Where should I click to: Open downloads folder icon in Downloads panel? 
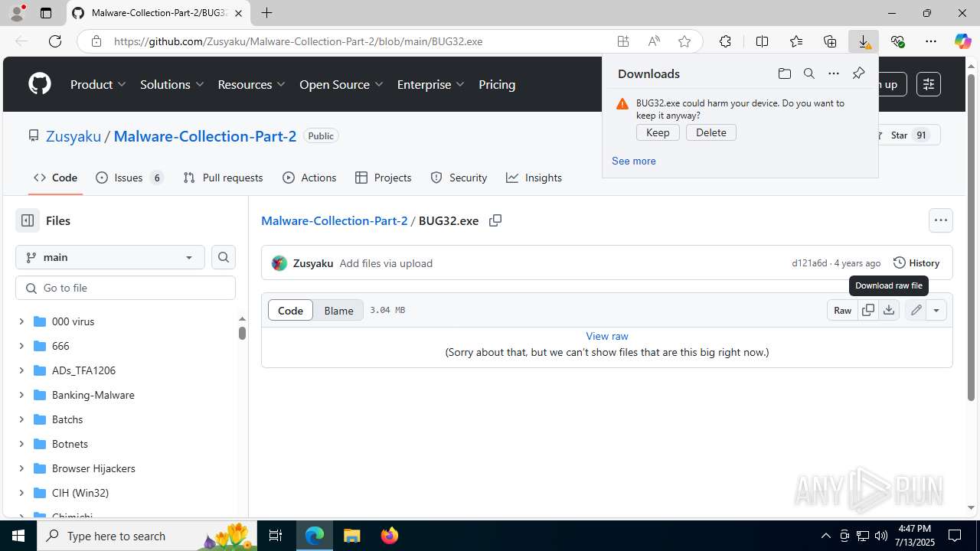click(x=784, y=73)
